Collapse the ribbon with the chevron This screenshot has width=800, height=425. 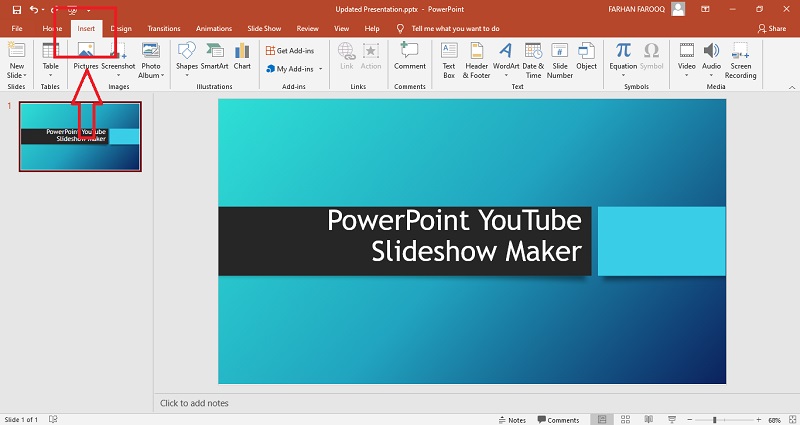(792, 87)
